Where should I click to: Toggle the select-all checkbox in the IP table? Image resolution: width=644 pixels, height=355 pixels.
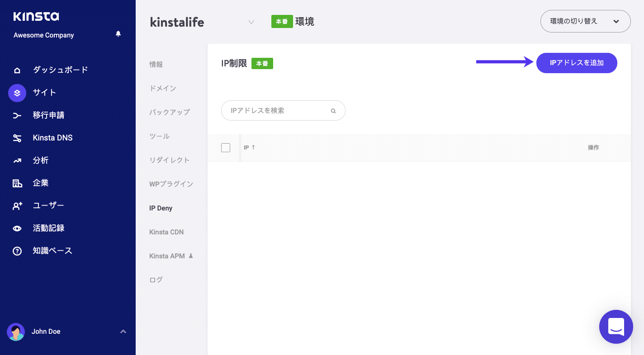[x=225, y=147]
